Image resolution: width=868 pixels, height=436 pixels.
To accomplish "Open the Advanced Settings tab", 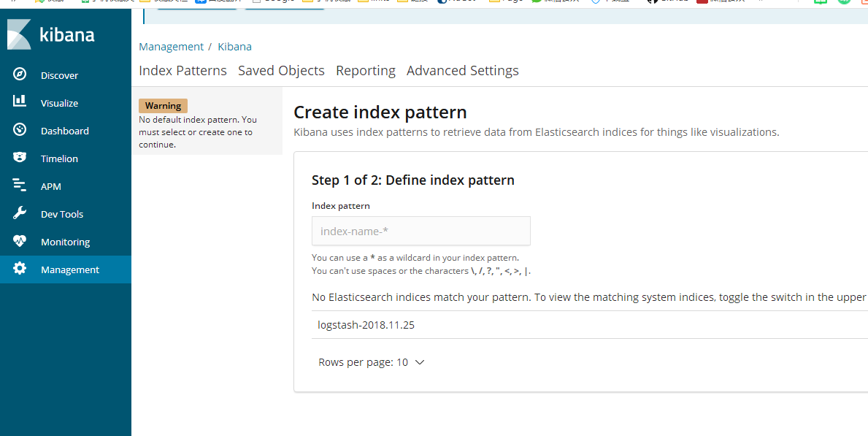I will tap(462, 71).
